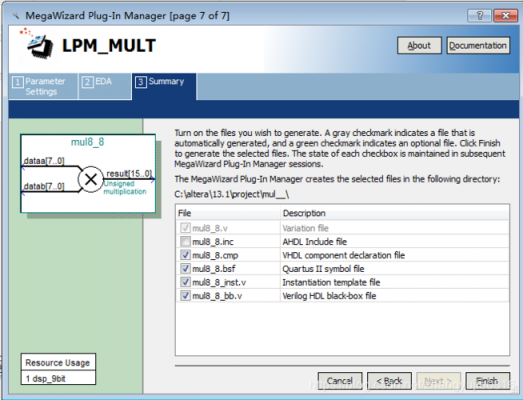The width and height of the screenshot is (523, 400).
Task: Cancel the MegaWizard
Action: [x=340, y=381]
